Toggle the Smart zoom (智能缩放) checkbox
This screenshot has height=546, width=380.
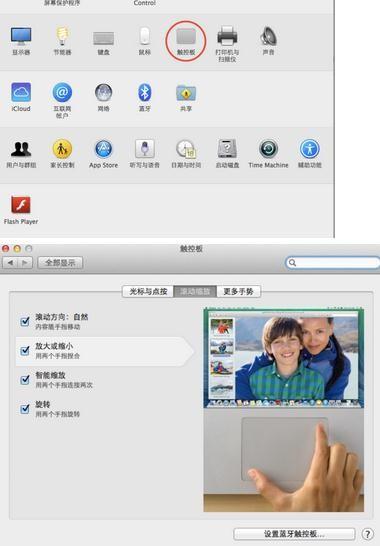click(25, 380)
